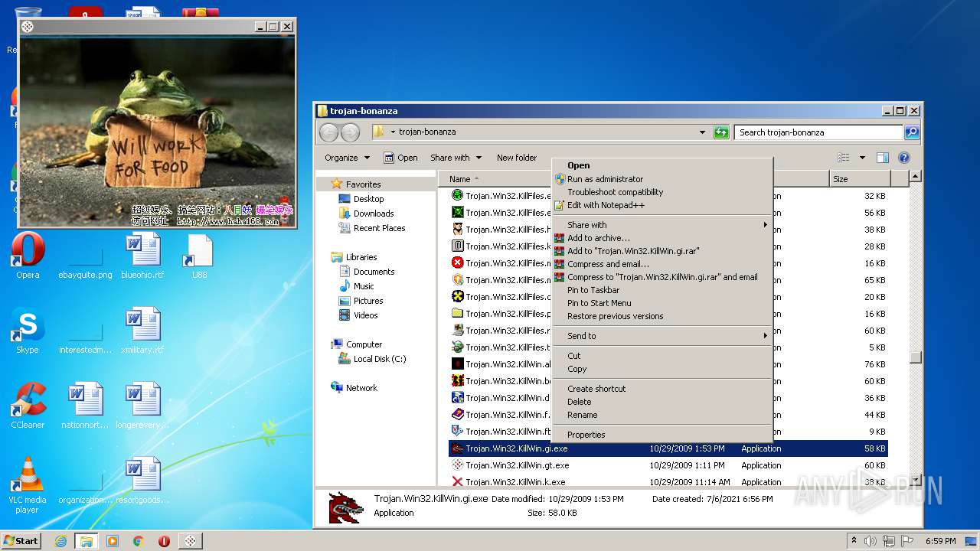Refresh the trojan-bonanza folder view
The height and width of the screenshot is (551, 980).
[721, 132]
